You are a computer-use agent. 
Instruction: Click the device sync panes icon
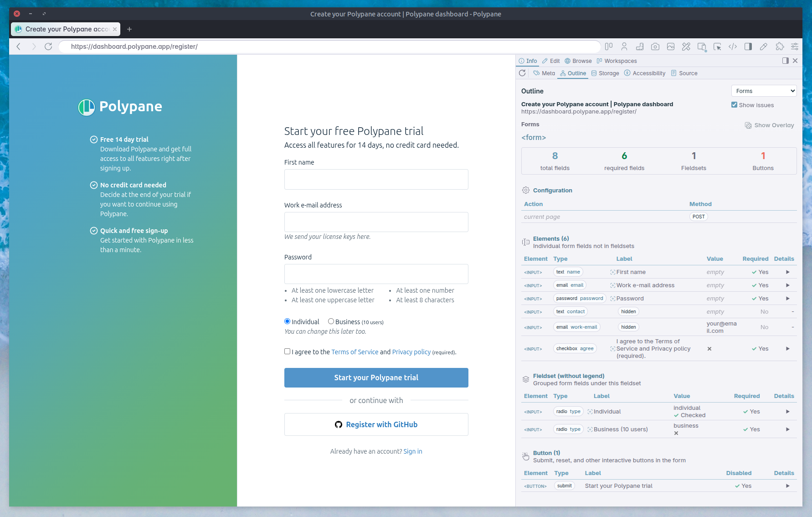[702, 47]
